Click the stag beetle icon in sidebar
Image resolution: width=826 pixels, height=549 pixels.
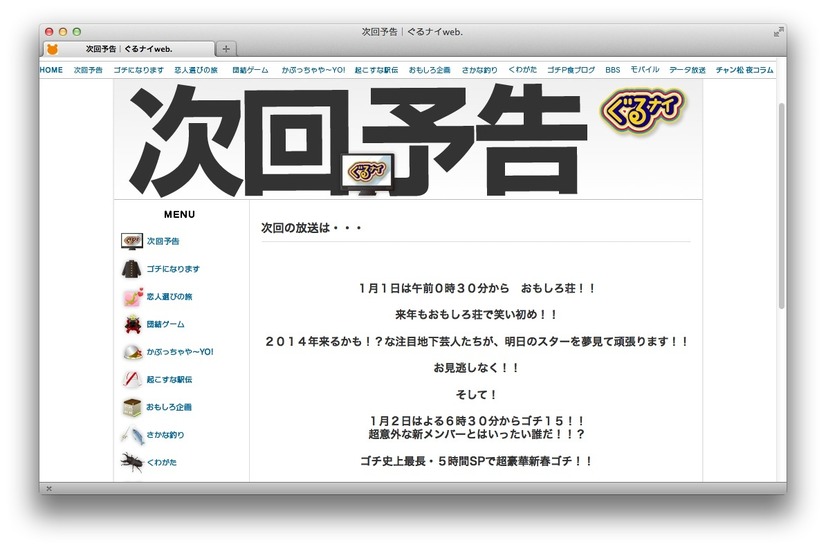131,462
